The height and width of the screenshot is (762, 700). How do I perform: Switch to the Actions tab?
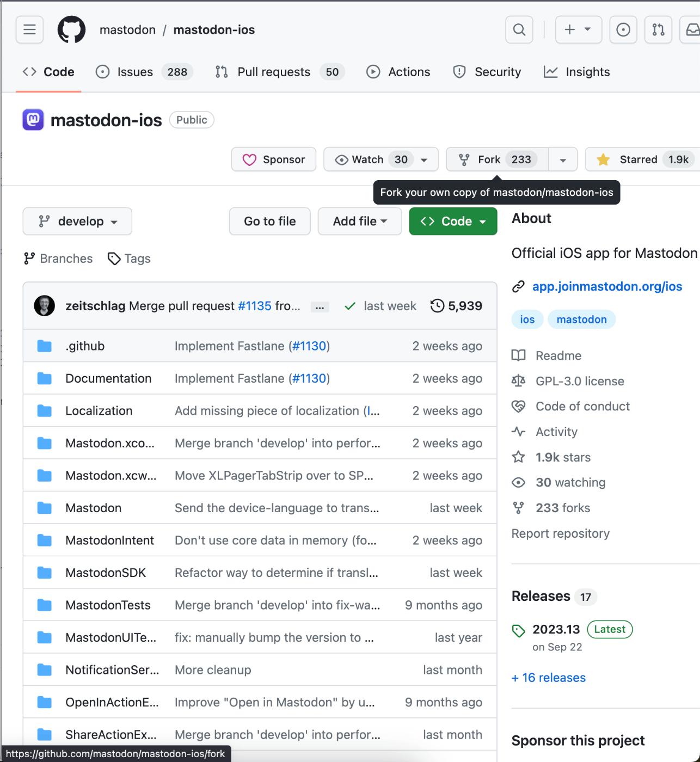click(398, 72)
